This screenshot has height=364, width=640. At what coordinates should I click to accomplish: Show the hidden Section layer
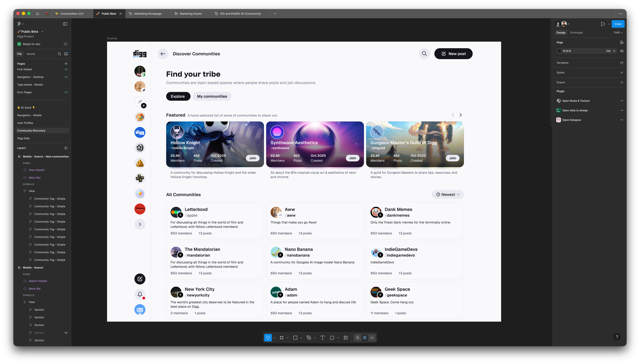click(x=66, y=333)
